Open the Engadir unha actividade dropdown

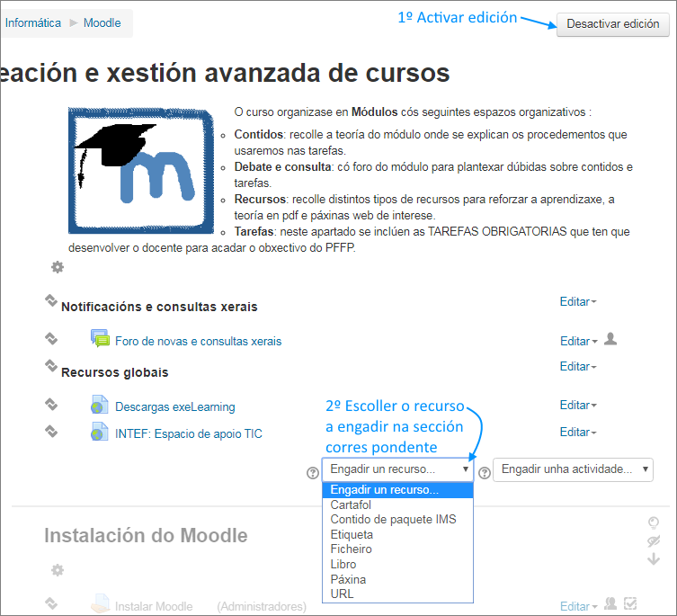(573, 469)
